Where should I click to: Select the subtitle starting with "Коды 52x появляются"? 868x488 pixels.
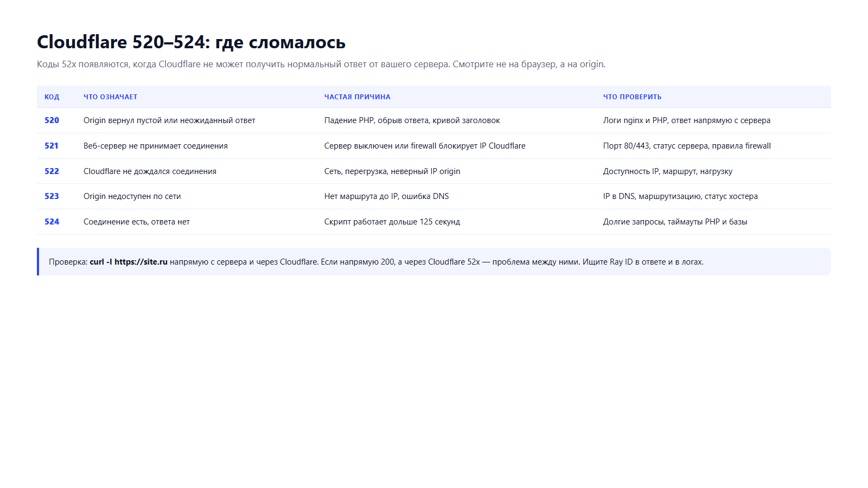[x=321, y=64]
